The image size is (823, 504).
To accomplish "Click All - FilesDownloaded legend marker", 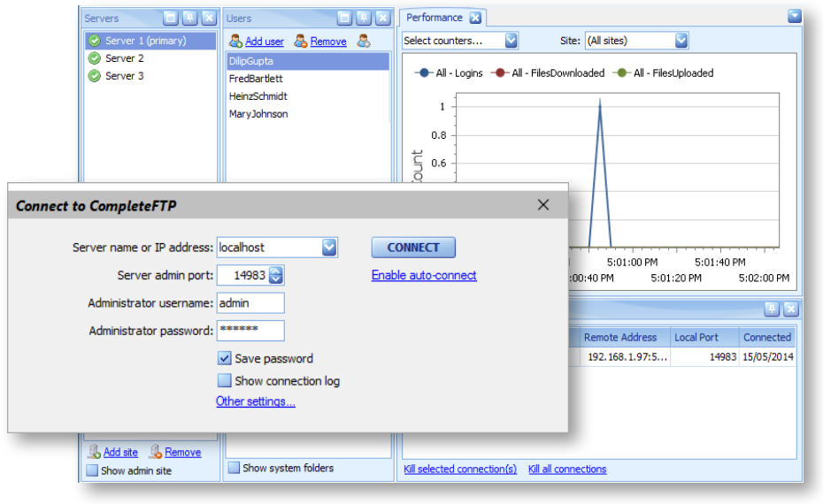I will [500, 73].
